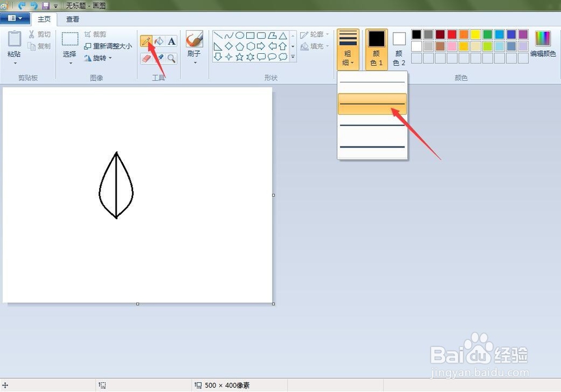Move the shapes gallery down one row
561x392 pixels.
click(x=293, y=46)
